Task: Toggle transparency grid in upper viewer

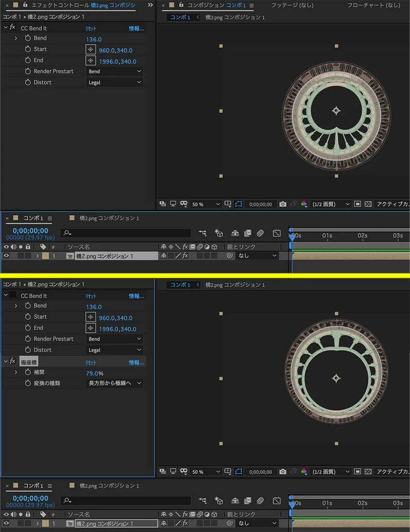Action: [368, 204]
